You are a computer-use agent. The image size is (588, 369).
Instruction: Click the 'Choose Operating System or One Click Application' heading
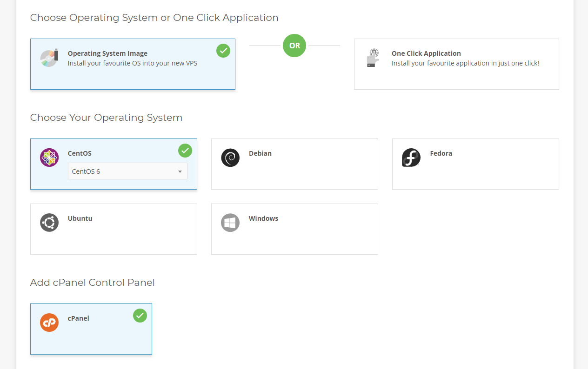[154, 18]
